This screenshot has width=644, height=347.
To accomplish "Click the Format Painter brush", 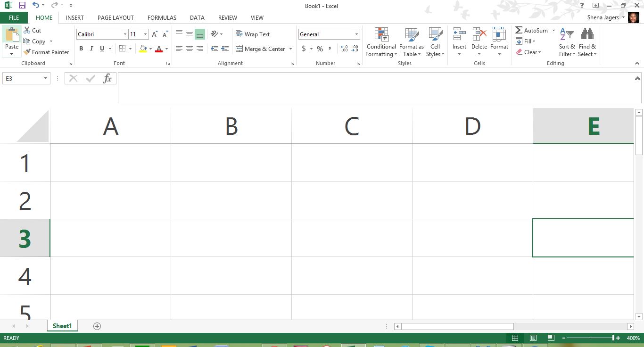I will [47, 52].
